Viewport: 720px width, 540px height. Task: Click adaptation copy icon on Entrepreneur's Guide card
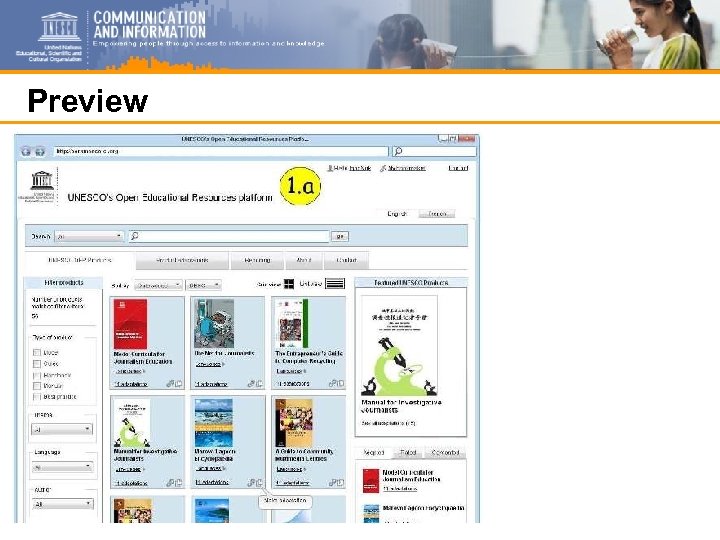[340, 383]
